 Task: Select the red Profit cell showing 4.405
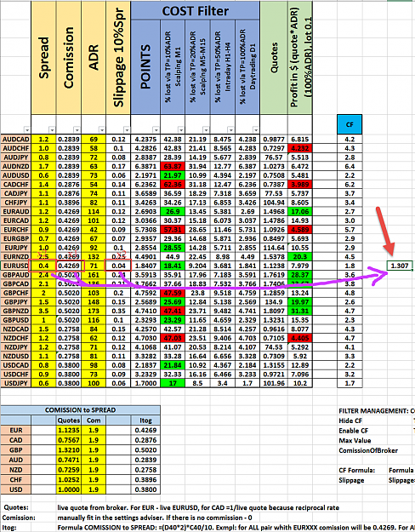[299, 338]
